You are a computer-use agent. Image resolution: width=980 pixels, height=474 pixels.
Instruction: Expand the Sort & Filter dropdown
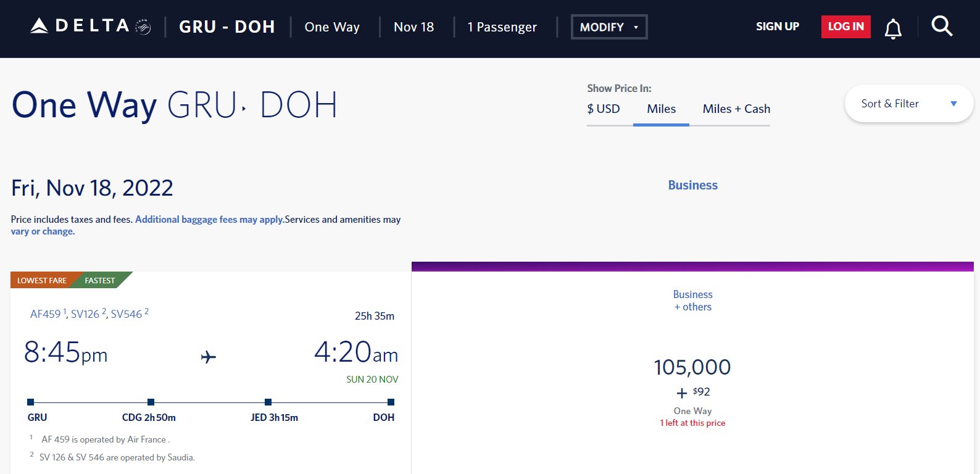(908, 104)
